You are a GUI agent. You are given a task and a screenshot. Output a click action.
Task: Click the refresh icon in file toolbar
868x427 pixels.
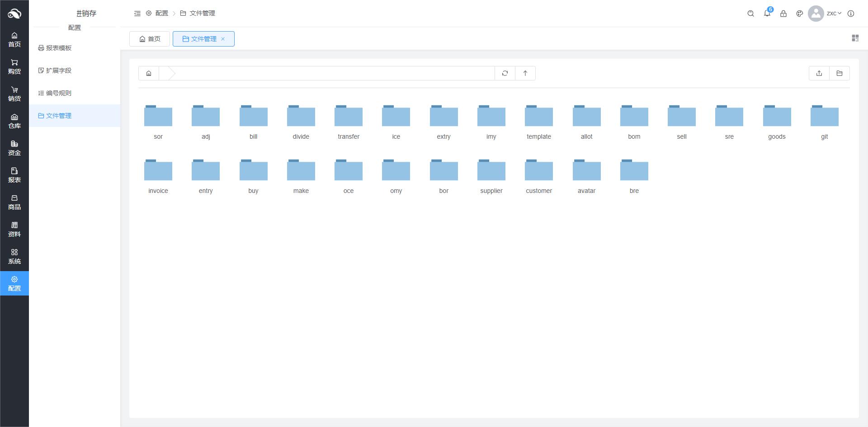[505, 73]
